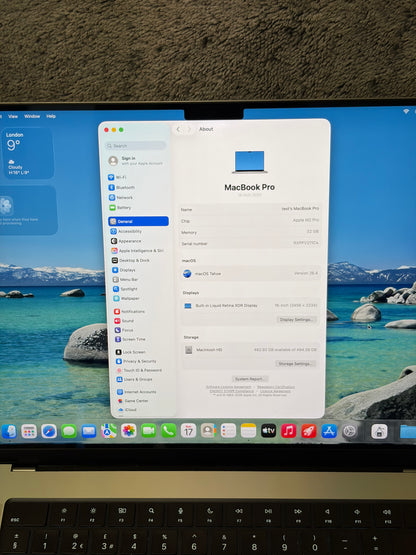Viewport: 416px width, 555px height.
Task: Go back using the toolbar back chevron
Action: point(178,130)
